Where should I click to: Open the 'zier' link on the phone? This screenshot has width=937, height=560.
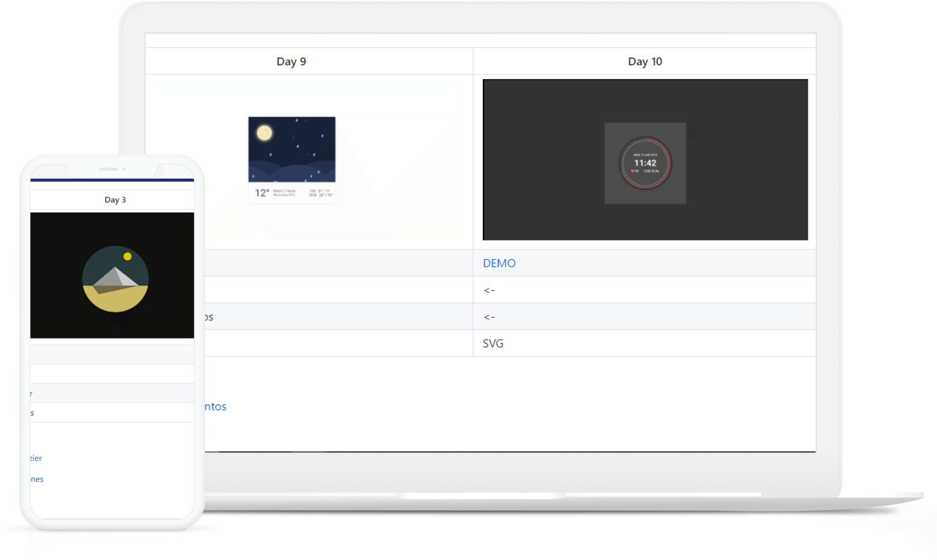coord(36,458)
